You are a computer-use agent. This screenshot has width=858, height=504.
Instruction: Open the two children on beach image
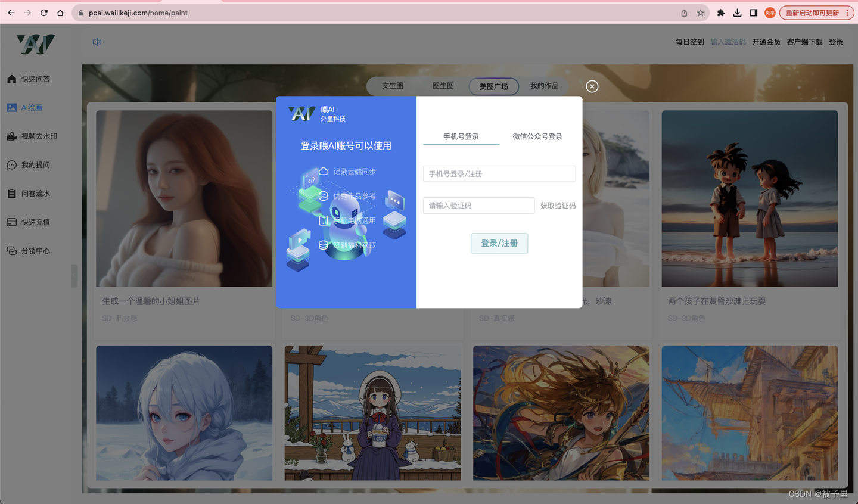[750, 198]
